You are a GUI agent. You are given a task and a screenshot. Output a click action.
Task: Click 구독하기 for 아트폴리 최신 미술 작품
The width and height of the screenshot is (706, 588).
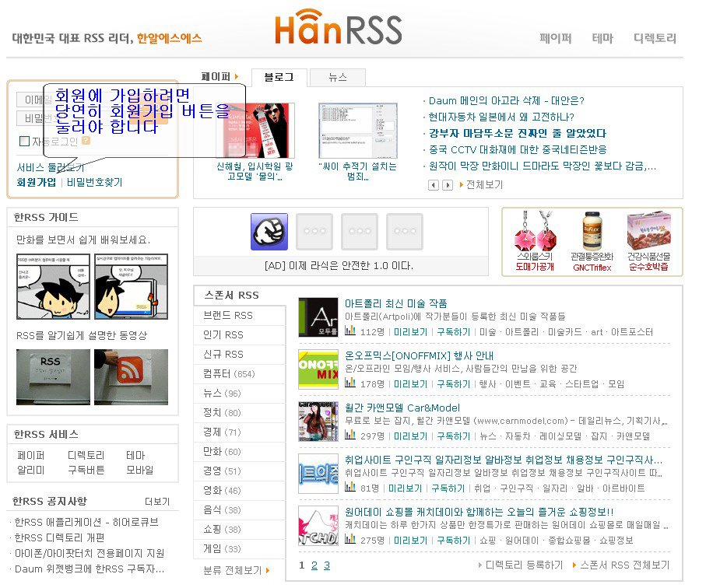click(x=453, y=332)
